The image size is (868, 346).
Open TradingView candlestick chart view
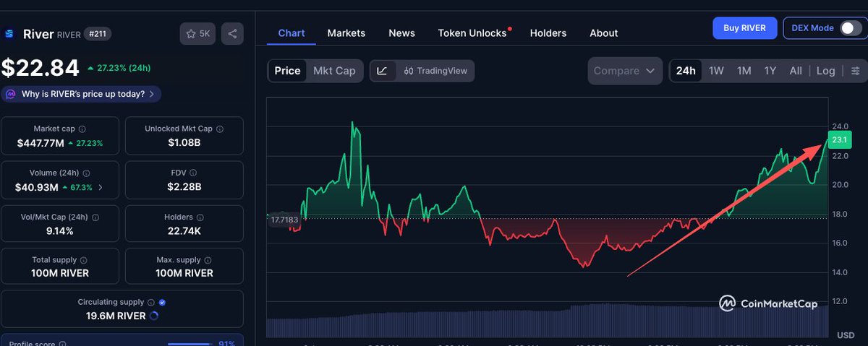click(x=435, y=71)
